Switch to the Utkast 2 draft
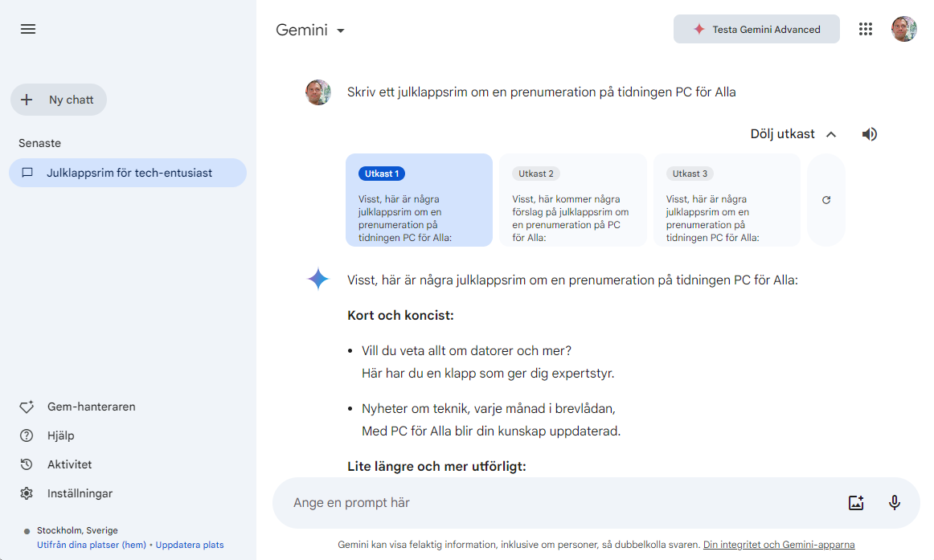This screenshot has width=934, height=560. (x=572, y=200)
